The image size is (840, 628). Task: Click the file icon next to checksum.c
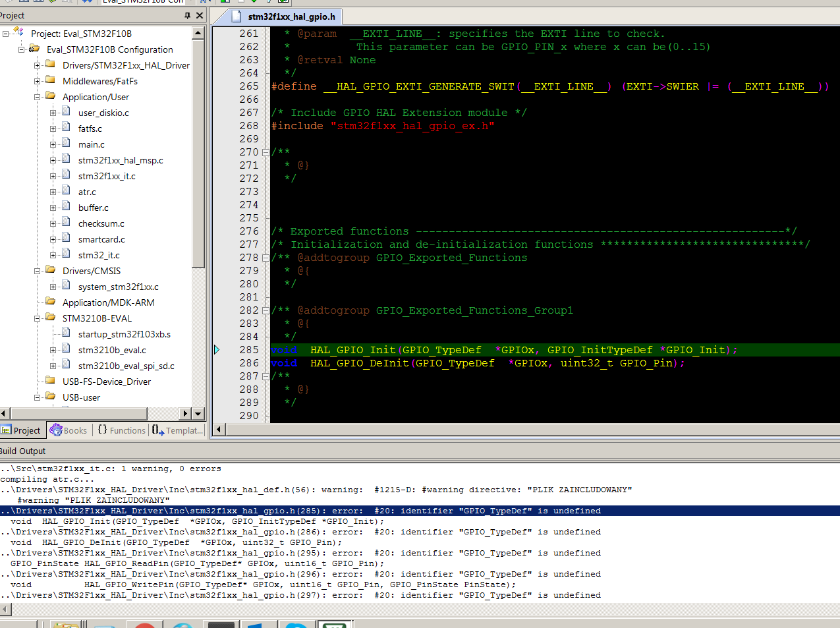[x=66, y=223]
